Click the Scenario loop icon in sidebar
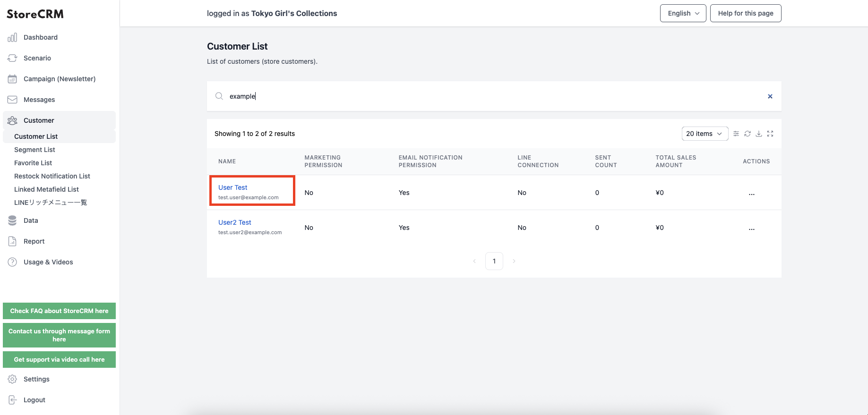This screenshot has height=415, width=868. coord(12,58)
